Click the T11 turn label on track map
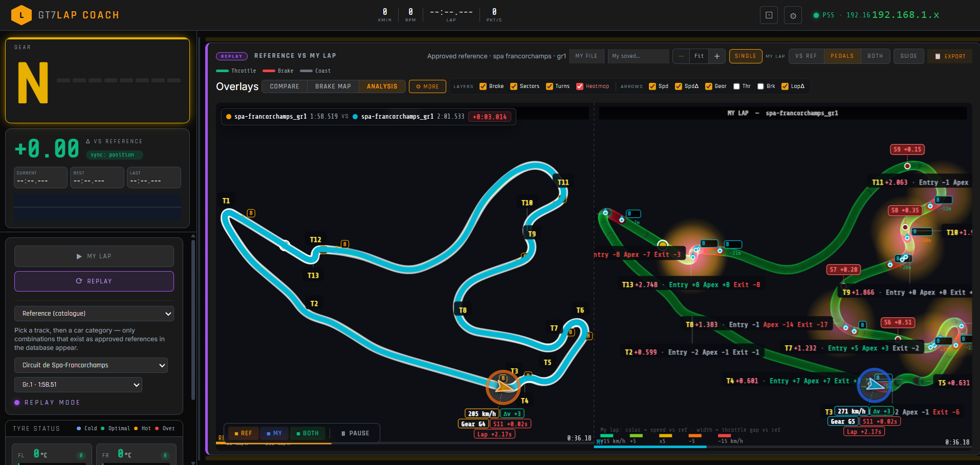Screen dimensions: 980x465 563,183
